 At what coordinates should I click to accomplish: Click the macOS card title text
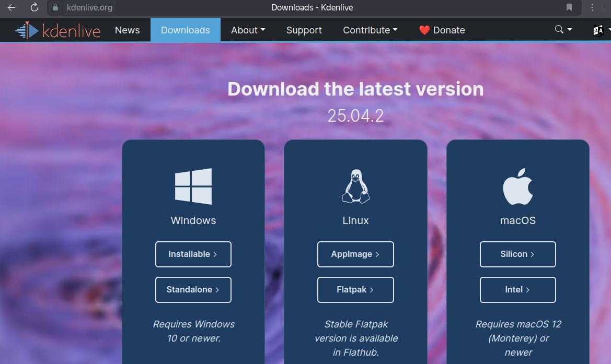[x=518, y=220]
